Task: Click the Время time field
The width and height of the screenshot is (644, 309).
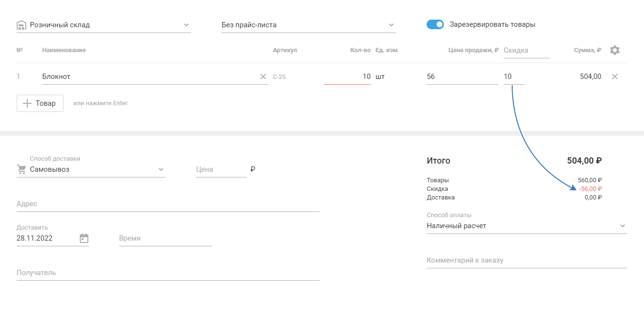Action: pos(165,238)
